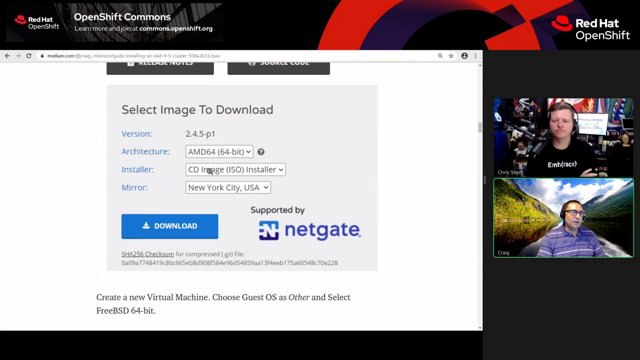Click the lock icon in address bar

coord(42,56)
